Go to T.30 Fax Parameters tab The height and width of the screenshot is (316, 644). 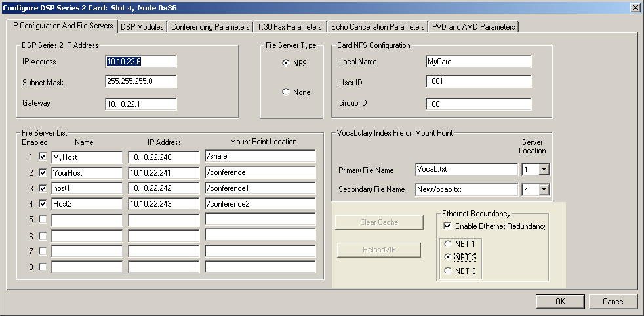289,27
